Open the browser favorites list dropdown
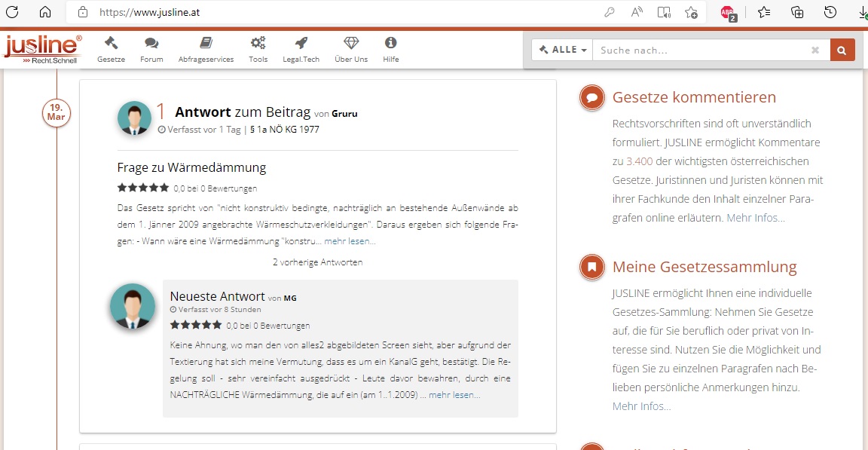Screen dimensions: 868x450 pyautogui.click(x=763, y=12)
